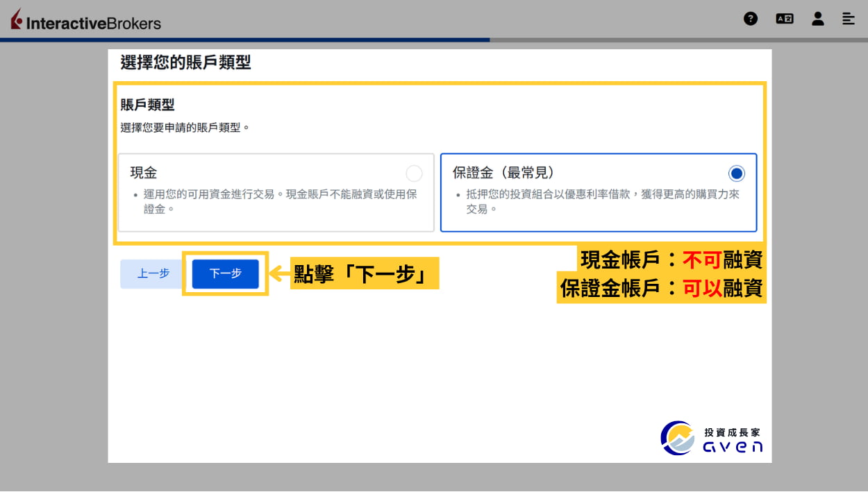Click the 保證金 account description text
The height and width of the screenshot is (492, 868).
click(603, 201)
